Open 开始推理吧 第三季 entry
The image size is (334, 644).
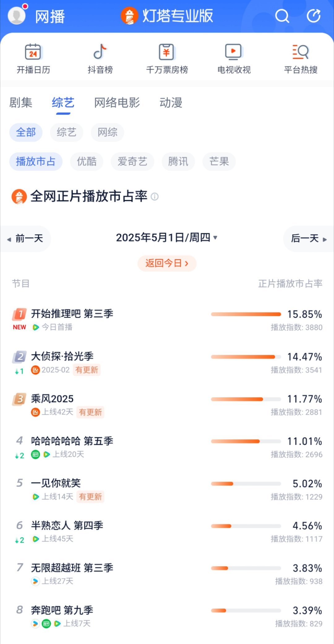pyautogui.click(x=167, y=320)
